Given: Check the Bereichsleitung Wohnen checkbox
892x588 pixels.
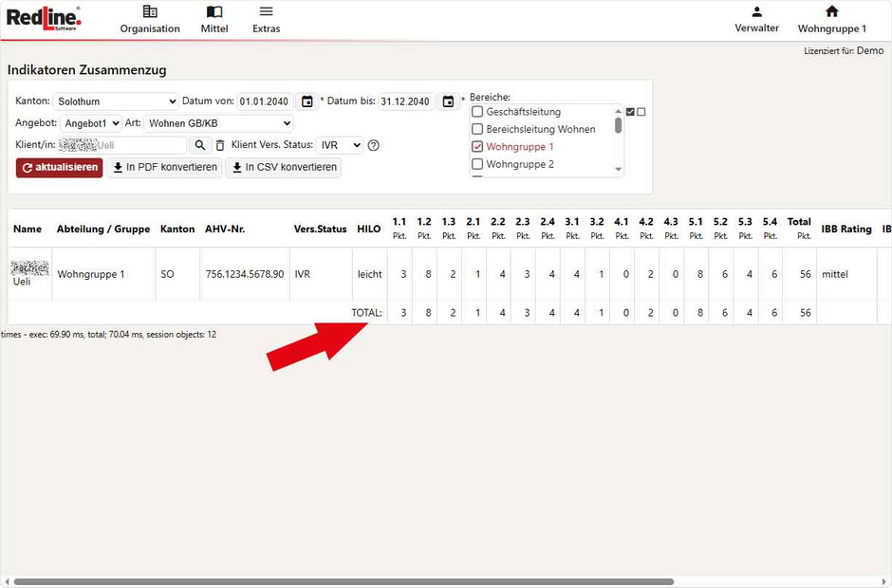Looking at the screenshot, I should pos(478,129).
